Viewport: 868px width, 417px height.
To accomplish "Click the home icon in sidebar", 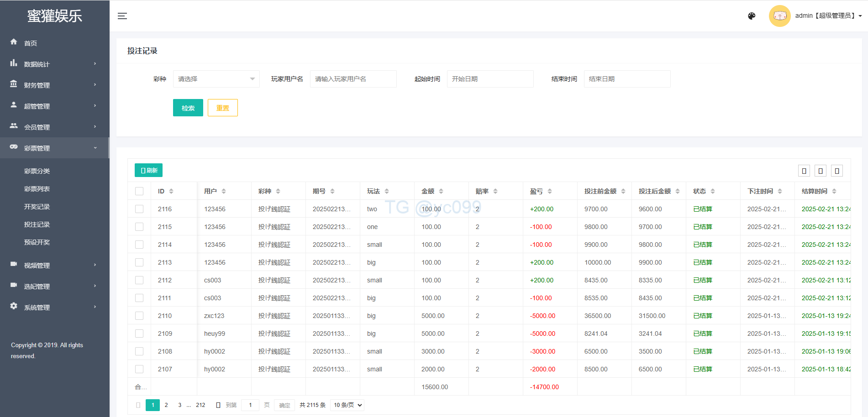I will 14,42.
